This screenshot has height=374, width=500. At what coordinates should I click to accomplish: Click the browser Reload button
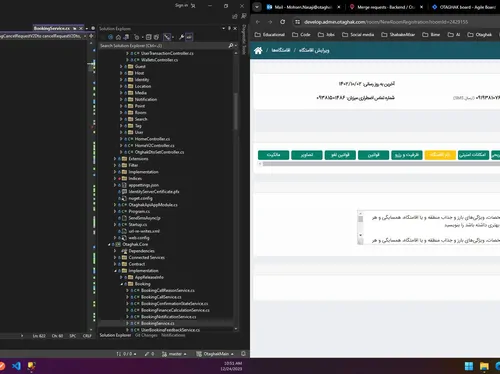pyautogui.click(x=283, y=22)
